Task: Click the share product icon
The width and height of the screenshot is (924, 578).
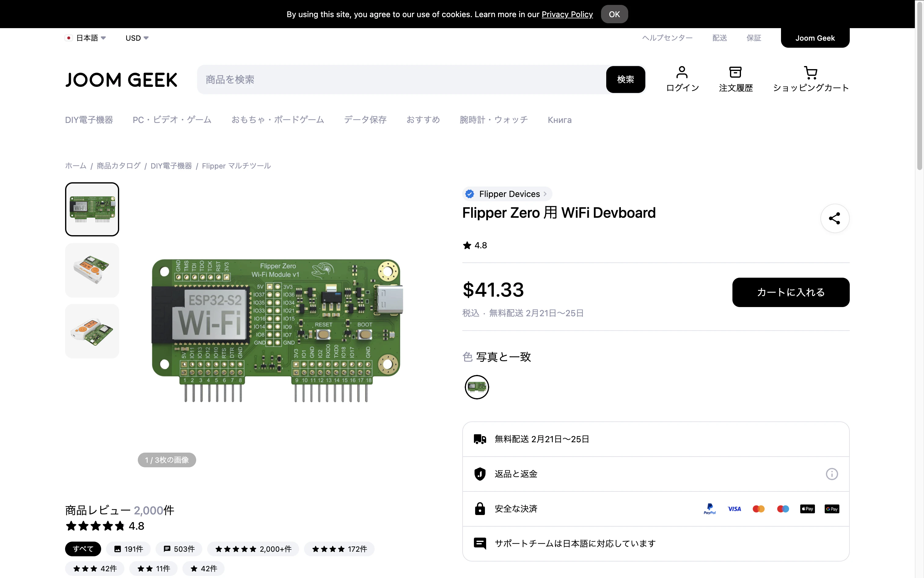Action: click(835, 218)
